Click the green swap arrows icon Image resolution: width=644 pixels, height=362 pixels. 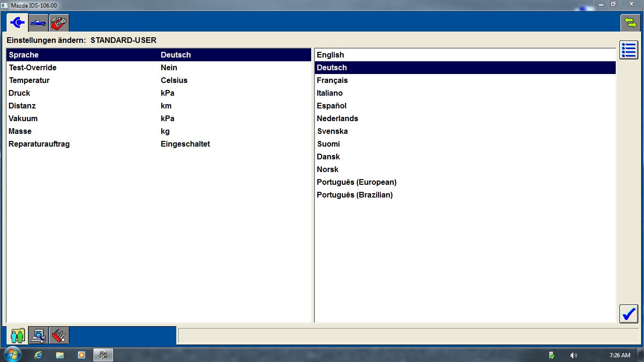[630, 22]
